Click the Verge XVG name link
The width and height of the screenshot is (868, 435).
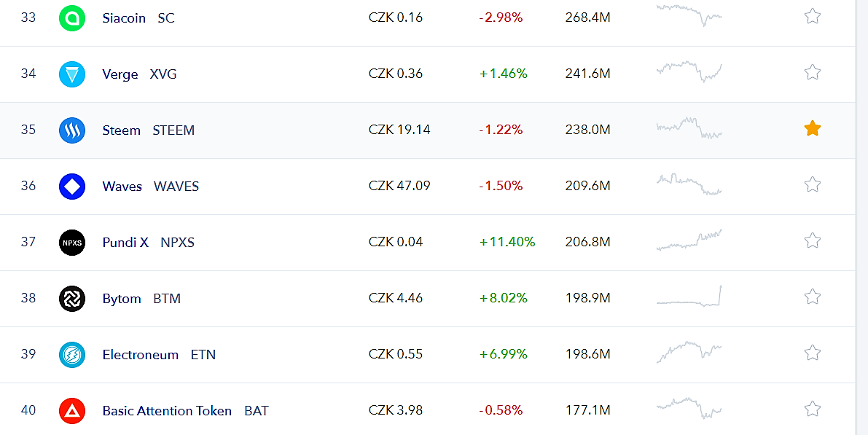pos(120,74)
